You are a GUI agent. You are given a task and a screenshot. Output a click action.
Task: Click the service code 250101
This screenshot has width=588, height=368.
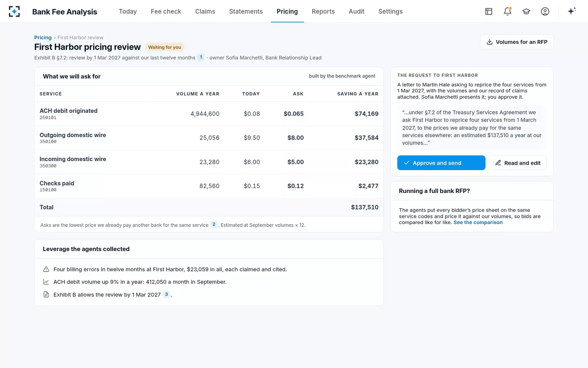(48, 118)
